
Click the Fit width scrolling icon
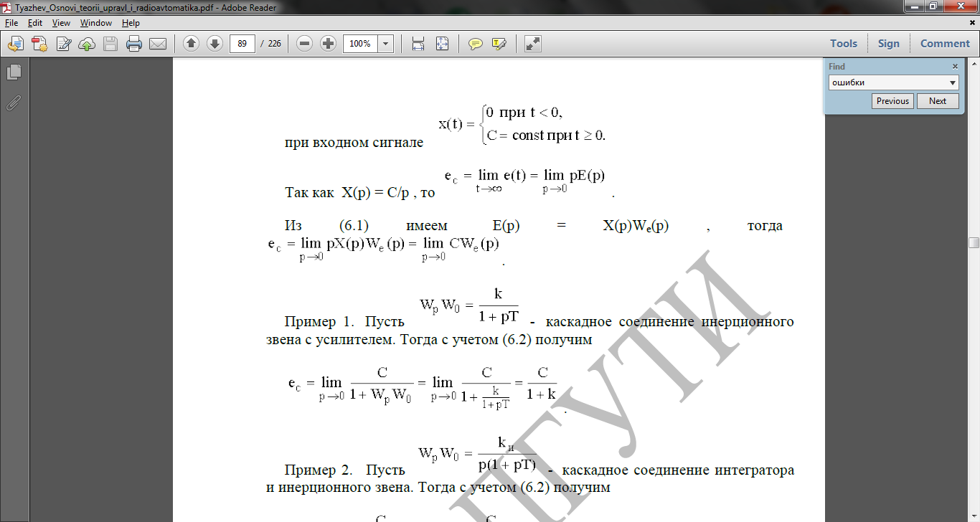click(418, 44)
